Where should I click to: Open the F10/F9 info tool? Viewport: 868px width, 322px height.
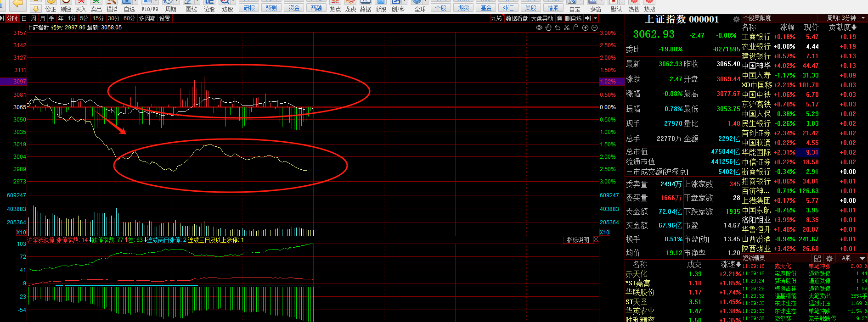(150, 6)
